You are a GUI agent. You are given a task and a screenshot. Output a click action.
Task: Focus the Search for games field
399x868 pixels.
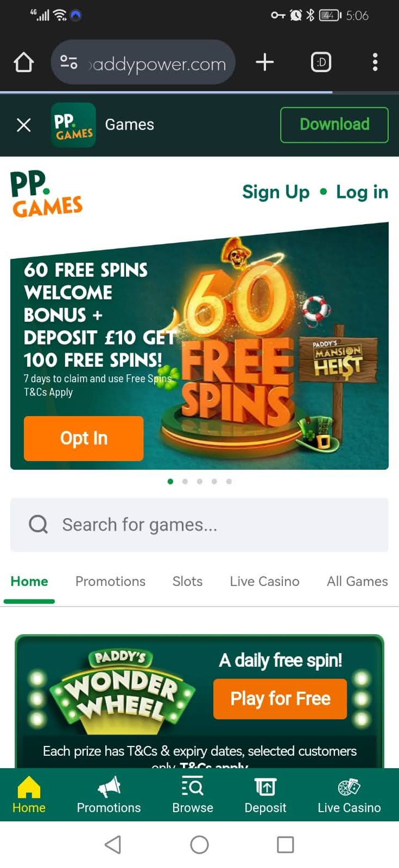point(199,525)
